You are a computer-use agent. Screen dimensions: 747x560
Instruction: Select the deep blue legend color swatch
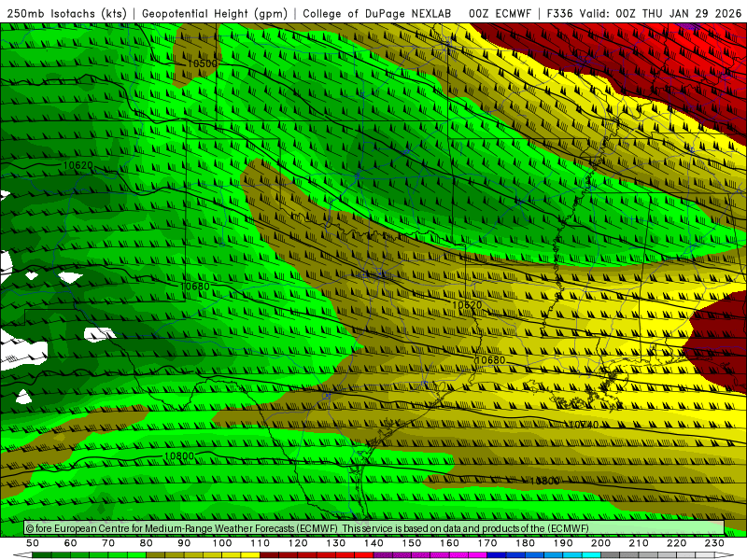(x=497, y=555)
